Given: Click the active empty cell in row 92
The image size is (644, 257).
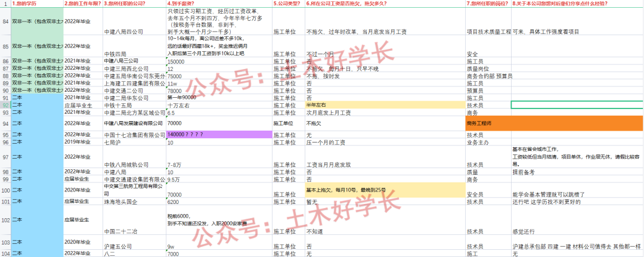Looking at the screenshot, I should tap(577, 105).
